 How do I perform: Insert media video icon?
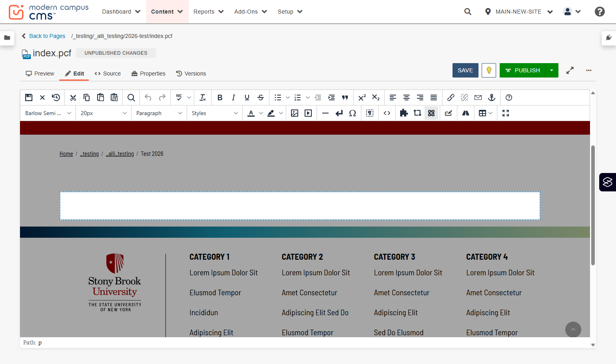308,113
